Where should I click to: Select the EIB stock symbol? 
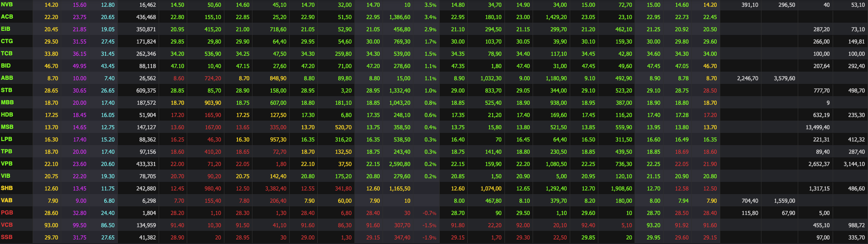click(5, 29)
